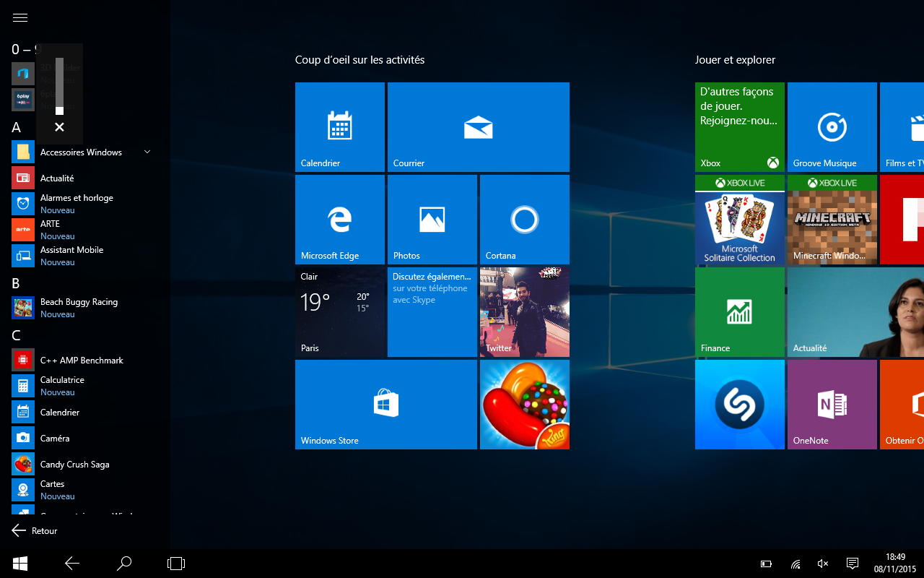Viewport: 924px width, 578px height.
Task: Open the Cortana tile
Action: click(x=525, y=220)
